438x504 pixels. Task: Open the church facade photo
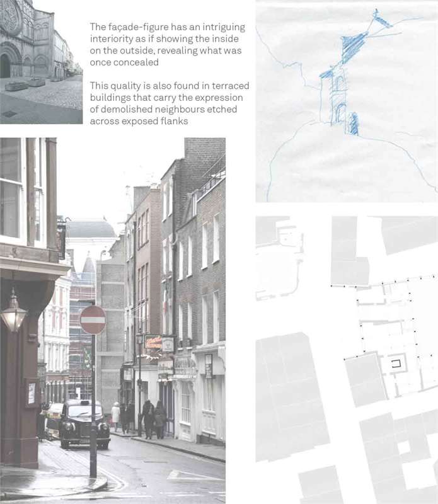41,61
